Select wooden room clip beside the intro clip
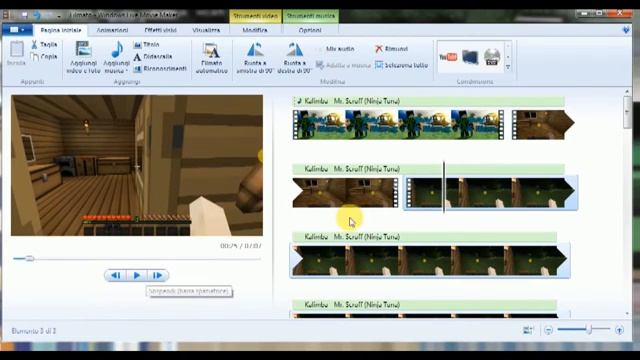640x360 pixels. pyautogui.click(x=543, y=124)
